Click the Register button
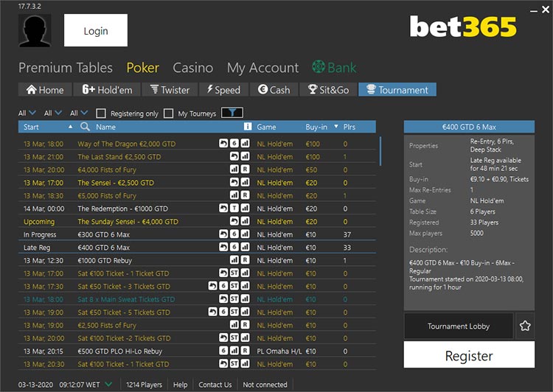 click(469, 355)
